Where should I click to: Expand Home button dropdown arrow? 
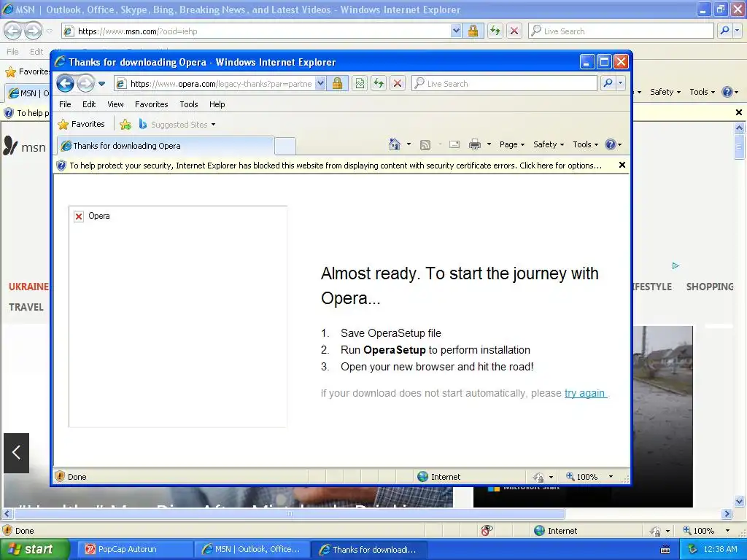[409, 144]
